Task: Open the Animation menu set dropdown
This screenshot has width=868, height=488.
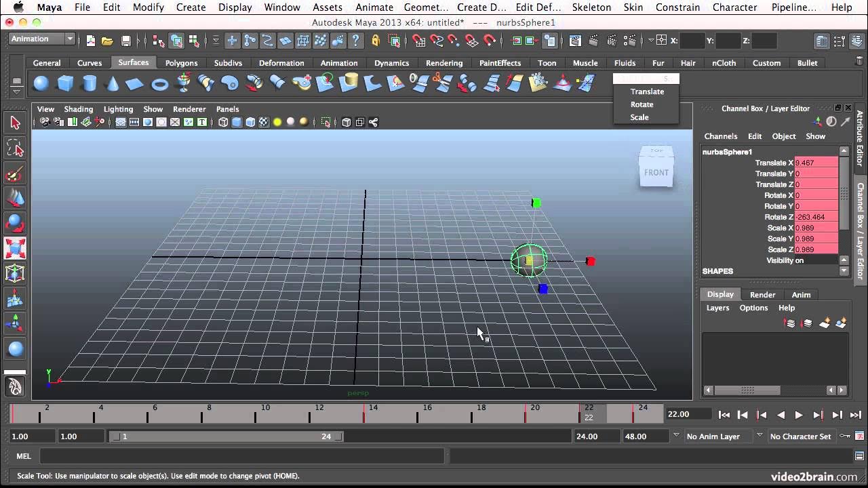Action: pos(41,39)
